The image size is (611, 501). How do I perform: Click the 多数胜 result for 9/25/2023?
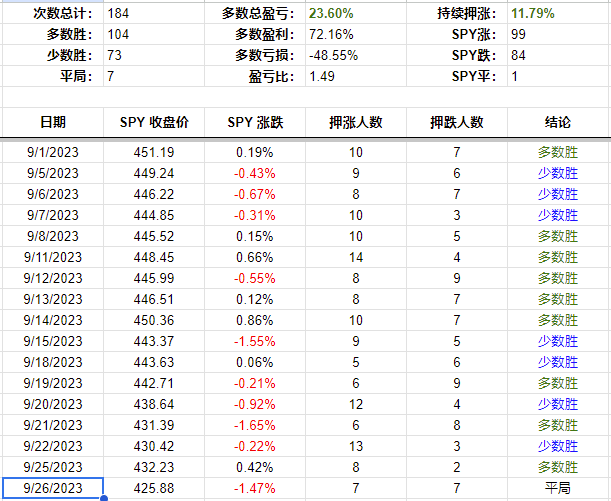pyautogui.click(x=558, y=467)
